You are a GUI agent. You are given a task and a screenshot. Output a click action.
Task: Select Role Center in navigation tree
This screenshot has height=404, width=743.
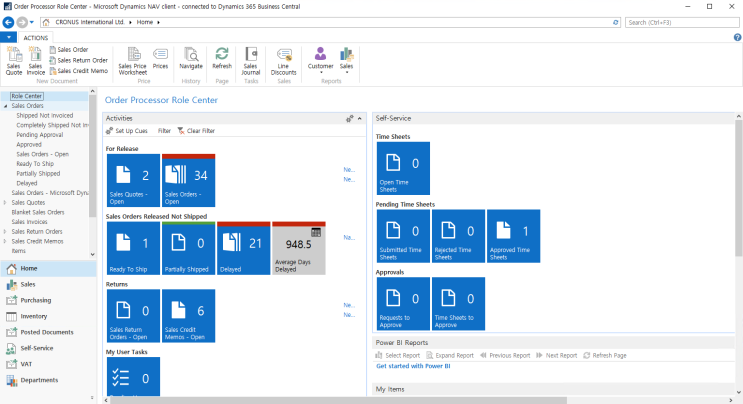[x=27, y=96]
